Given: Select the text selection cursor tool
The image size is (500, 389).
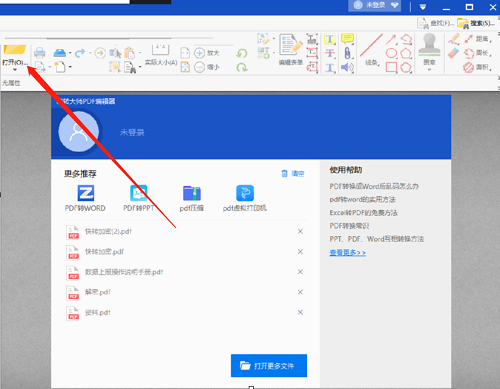Looking at the screenshot, I should point(115,53).
